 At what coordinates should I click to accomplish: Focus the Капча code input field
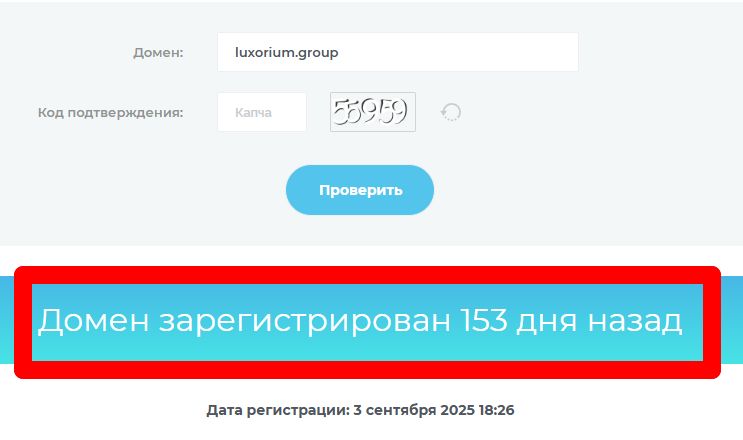tap(262, 112)
